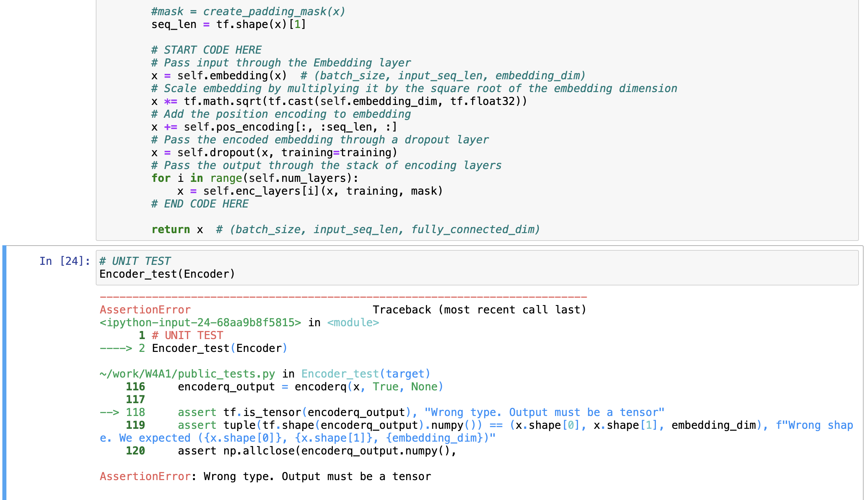This screenshot has height=500, width=868.
Task: Click the commented-out create_padding_mask line
Action: click(x=248, y=12)
